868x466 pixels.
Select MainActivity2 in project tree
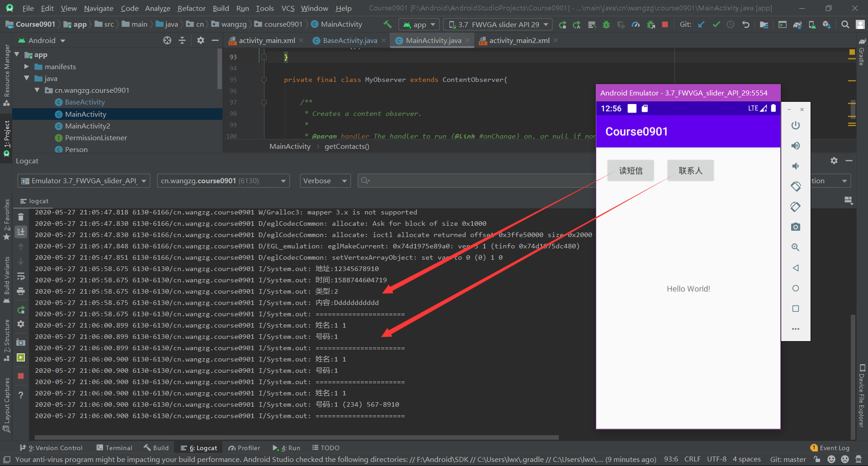point(88,126)
